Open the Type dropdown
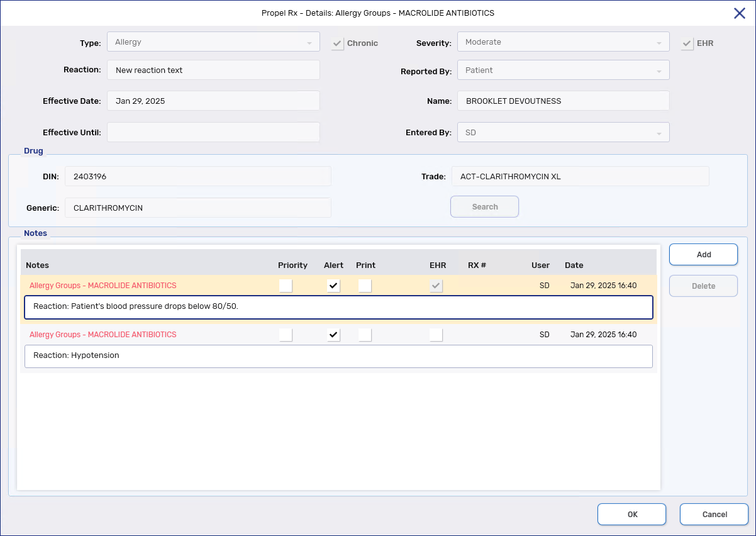This screenshot has width=756, height=536. (x=213, y=42)
